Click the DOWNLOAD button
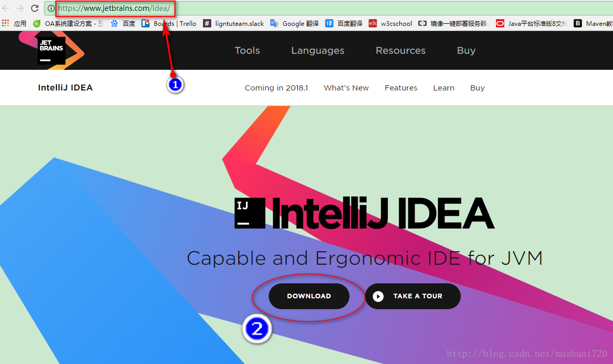The height and width of the screenshot is (364, 613). [309, 296]
